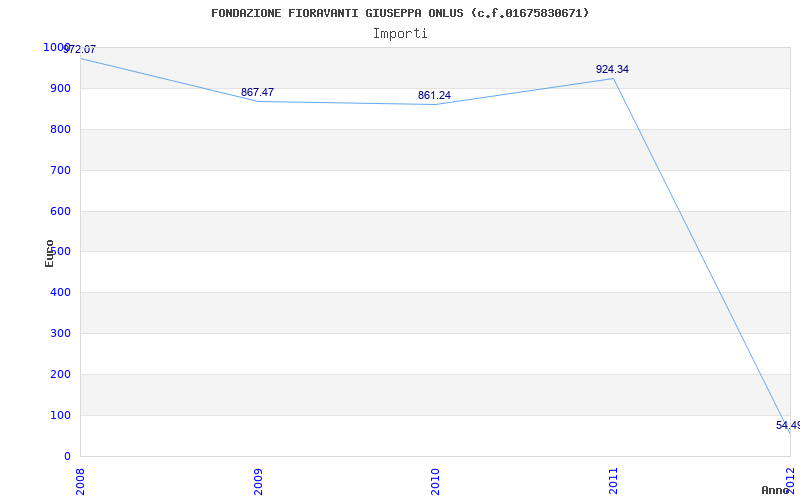The width and height of the screenshot is (800, 500).
Task: Click the 54.49 data label
Action: 788,426
